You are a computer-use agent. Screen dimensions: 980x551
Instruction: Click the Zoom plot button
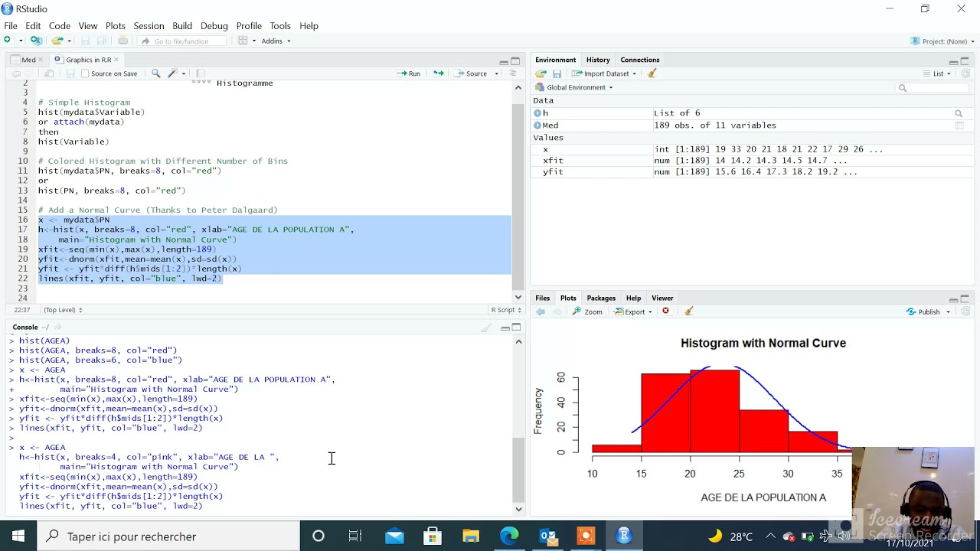pos(587,311)
